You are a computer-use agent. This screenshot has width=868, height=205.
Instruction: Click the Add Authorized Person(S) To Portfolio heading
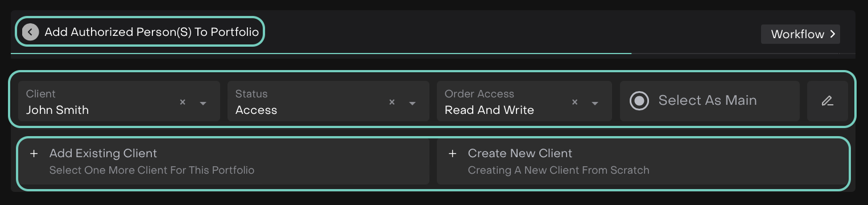coord(152,32)
